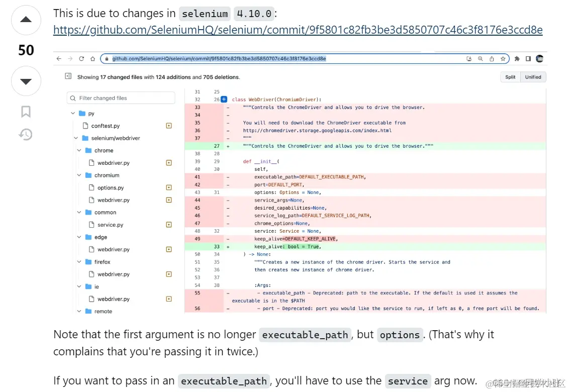Open the answer's activity history icon
Viewport: 569px width, 392px height.
coord(26,134)
